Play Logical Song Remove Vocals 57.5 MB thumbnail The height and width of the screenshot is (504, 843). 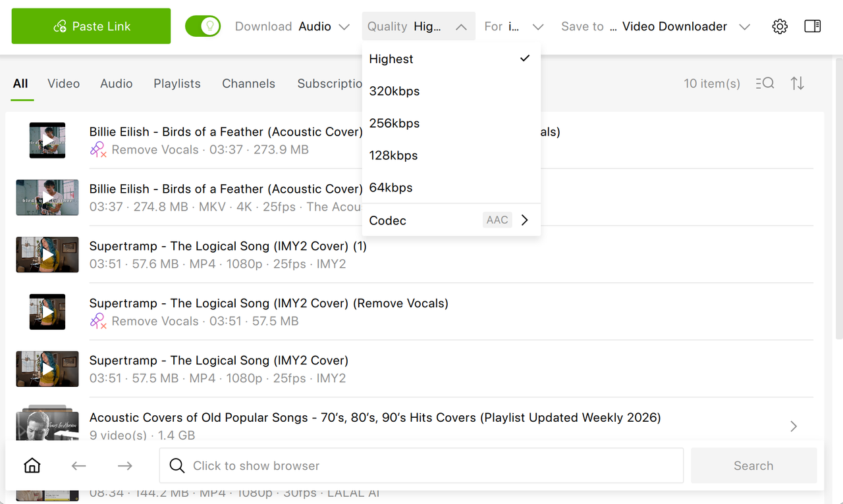pos(47,312)
